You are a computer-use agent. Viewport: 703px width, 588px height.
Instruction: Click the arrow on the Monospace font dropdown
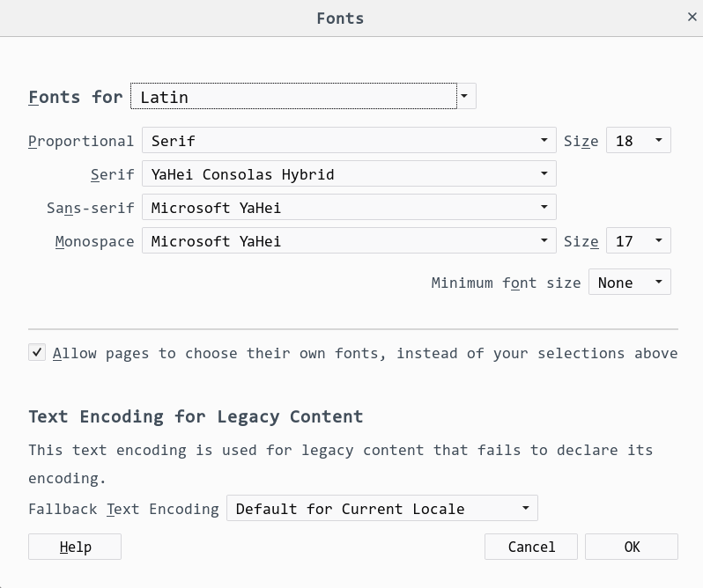coord(544,240)
